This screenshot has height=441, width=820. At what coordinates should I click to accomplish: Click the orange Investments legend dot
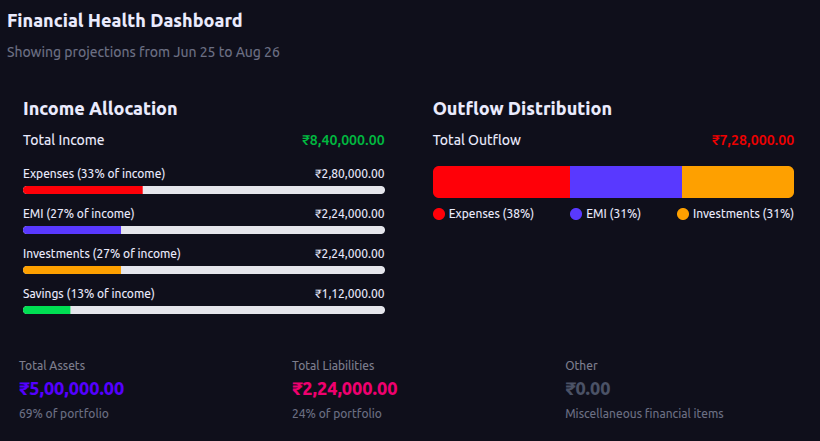coord(683,214)
